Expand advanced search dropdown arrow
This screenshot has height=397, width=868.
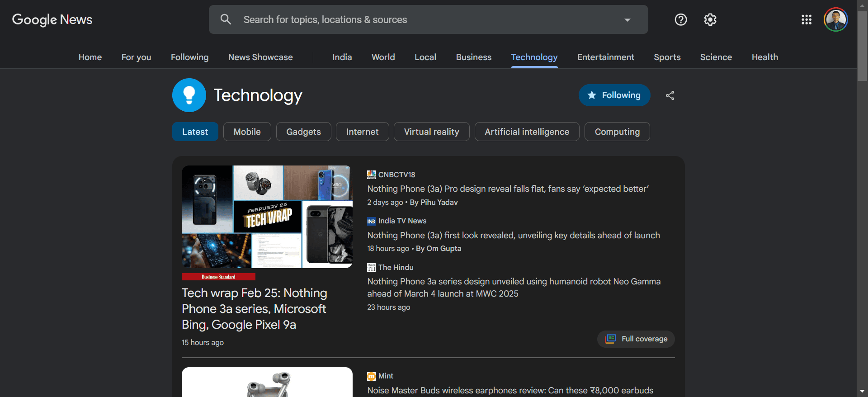click(627, 19)
